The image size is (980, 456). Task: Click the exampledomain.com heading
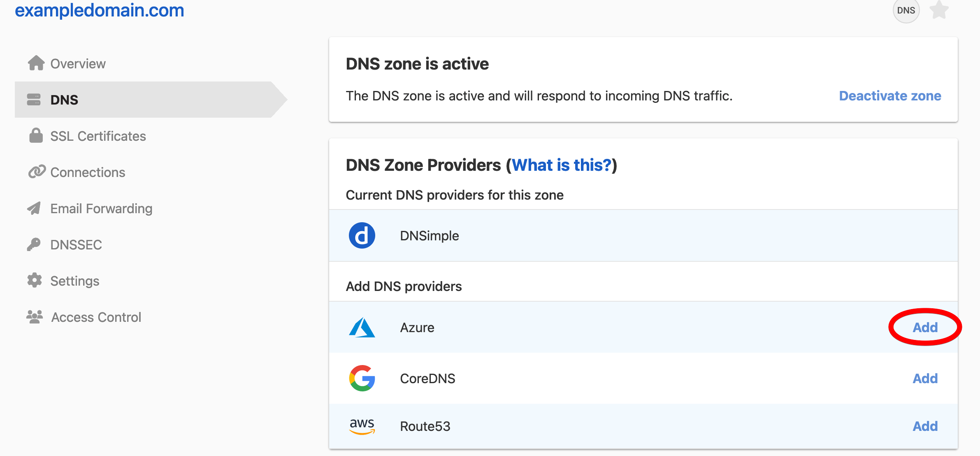click(99, 10)
